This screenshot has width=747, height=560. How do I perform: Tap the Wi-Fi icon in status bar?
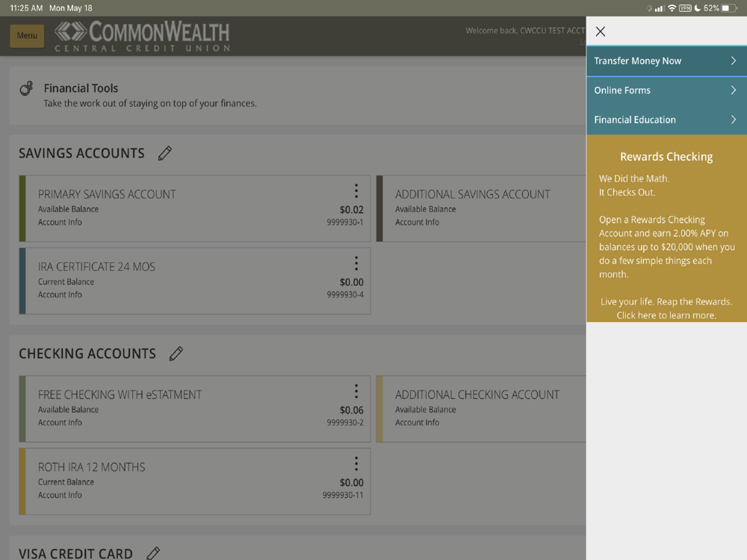point(672,8)
